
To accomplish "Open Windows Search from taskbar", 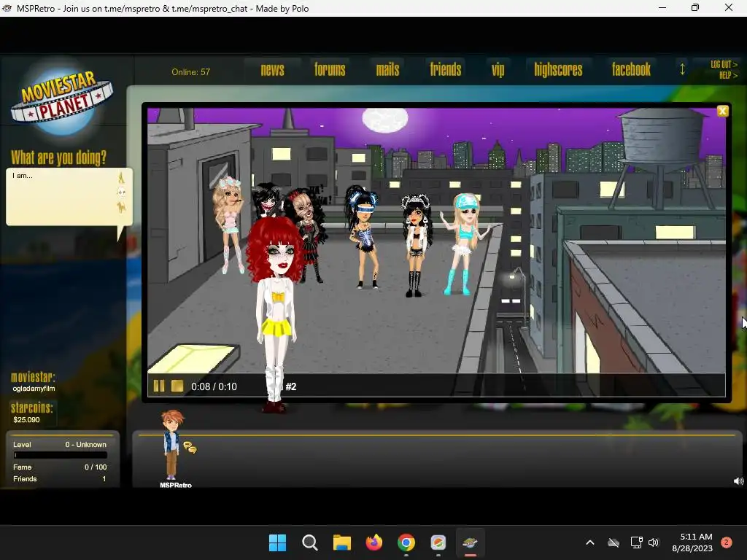I will click(x=309, y=542).
